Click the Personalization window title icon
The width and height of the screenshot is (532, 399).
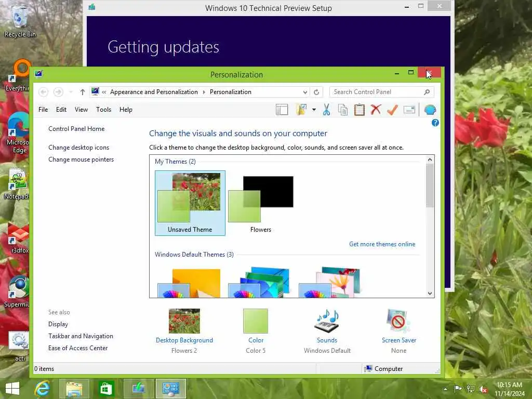38,74
